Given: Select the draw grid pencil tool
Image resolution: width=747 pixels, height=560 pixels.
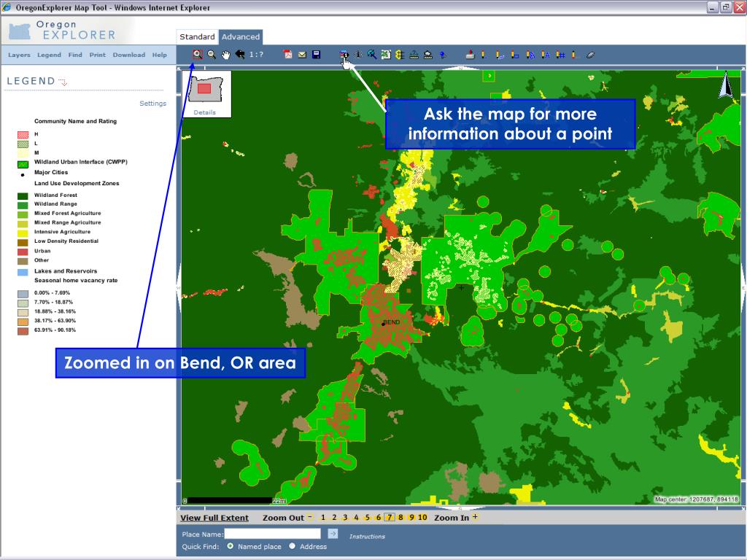Looking at the screenshot, I should point(560,55).
